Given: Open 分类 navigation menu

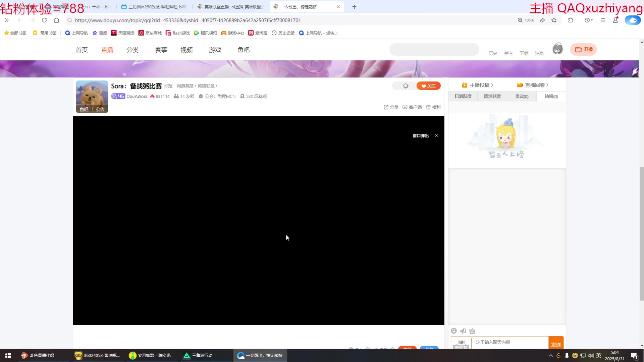Looking at the screenshot, I should [132, 50].
